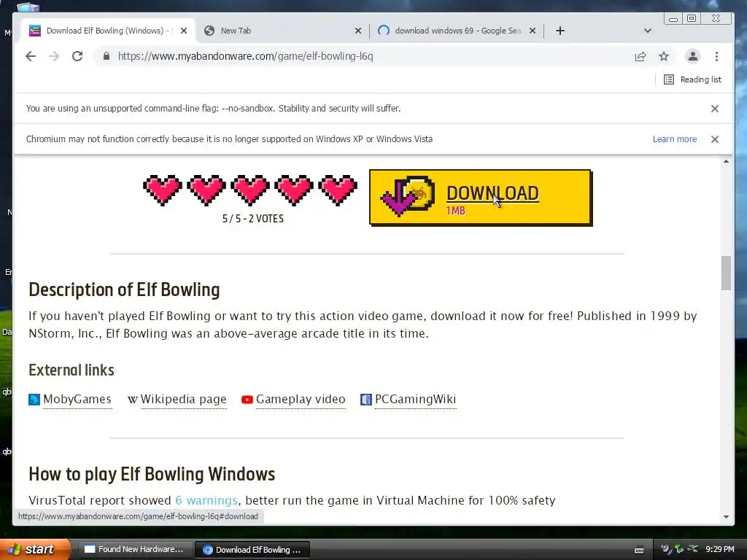Go back to the previous page
This screenshot has height=560, width=747.
click(31, 56)
